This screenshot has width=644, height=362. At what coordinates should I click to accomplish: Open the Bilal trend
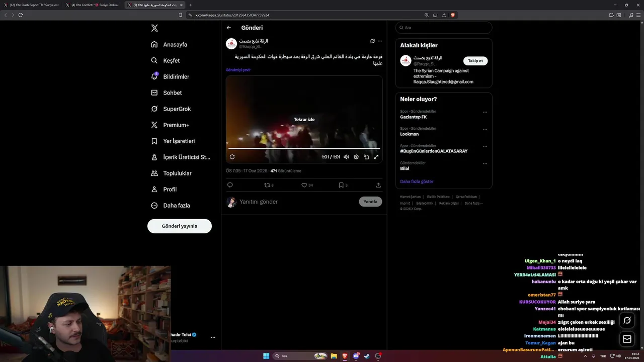[x=405, y=168]
